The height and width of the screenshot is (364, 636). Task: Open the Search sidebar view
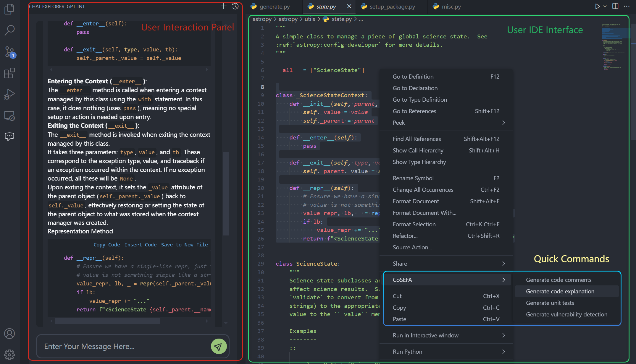[9, 30]
